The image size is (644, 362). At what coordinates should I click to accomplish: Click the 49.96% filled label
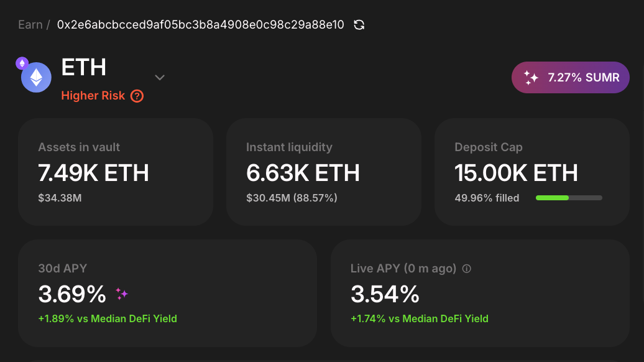tap(487, 198)
